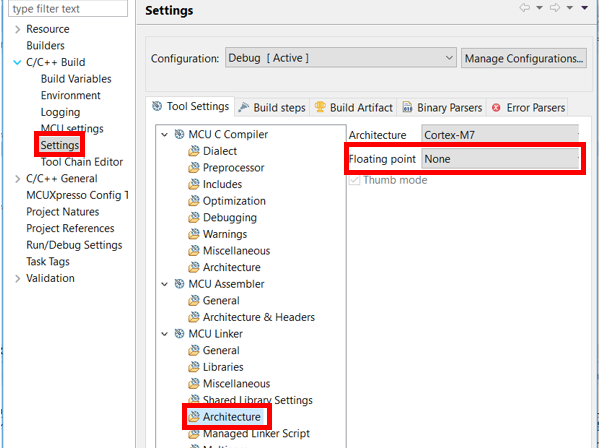This screenshot has height=448, width=601.
Task: Open the back navigation history dropdown
Action: pyautogui.click(x=539, y=8)
